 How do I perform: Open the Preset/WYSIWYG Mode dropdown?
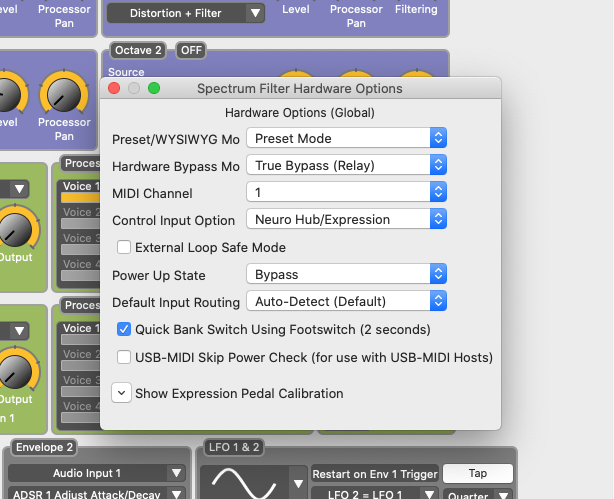pos(347,138)
